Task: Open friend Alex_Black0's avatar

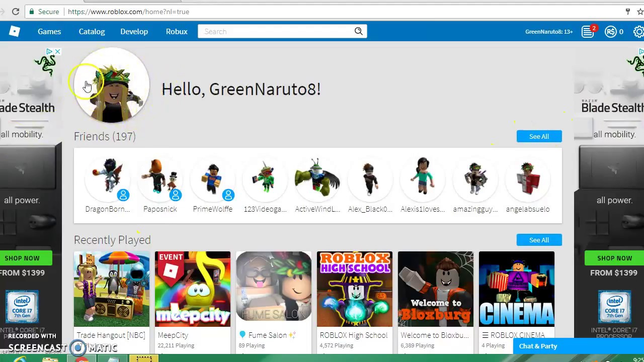Action: (370, 179)
